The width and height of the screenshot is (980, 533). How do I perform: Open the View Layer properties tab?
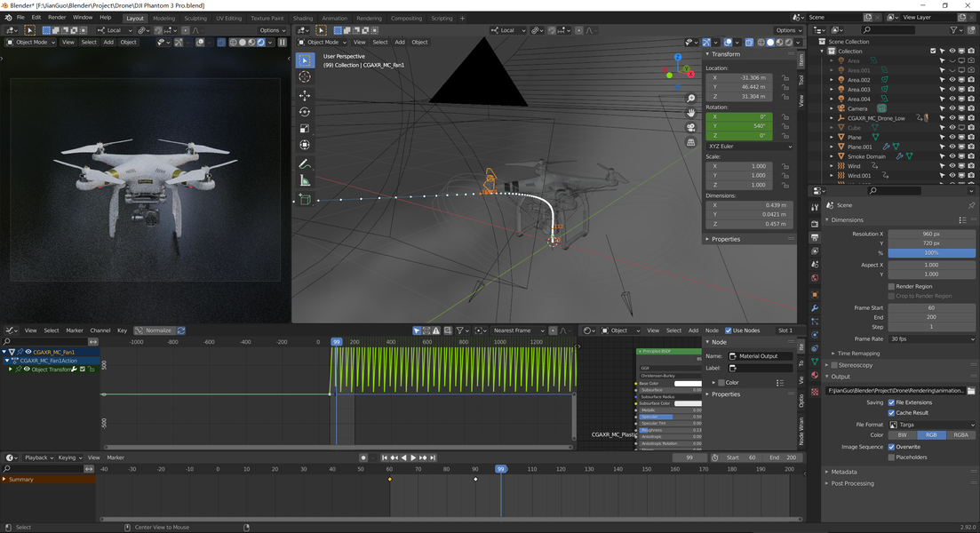click(x=815, y=251)
